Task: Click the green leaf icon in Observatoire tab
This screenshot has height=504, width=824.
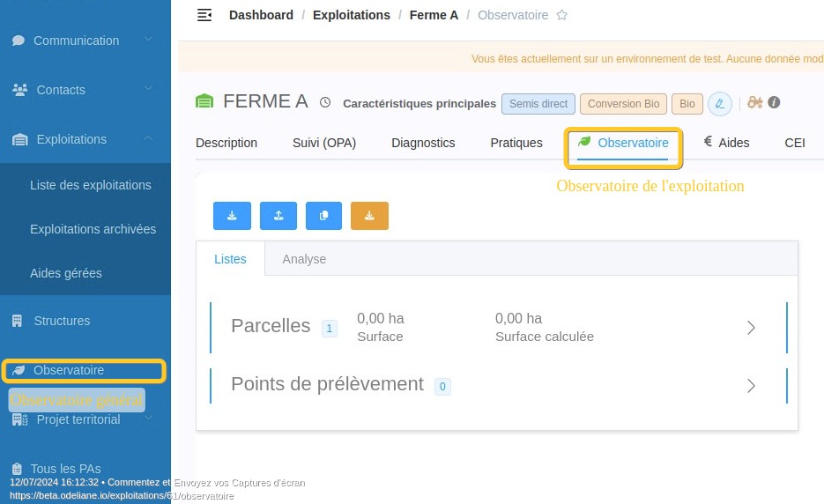Action: point(583,141)
